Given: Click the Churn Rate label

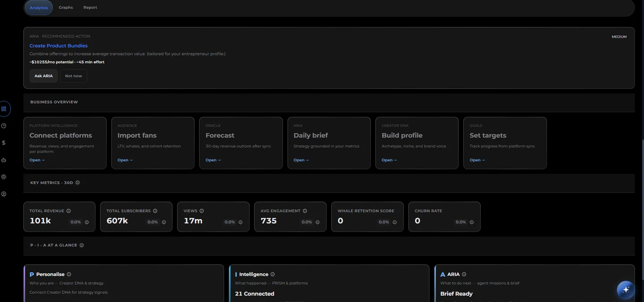Looking at the screenshot, I should [x=428, y=211].
